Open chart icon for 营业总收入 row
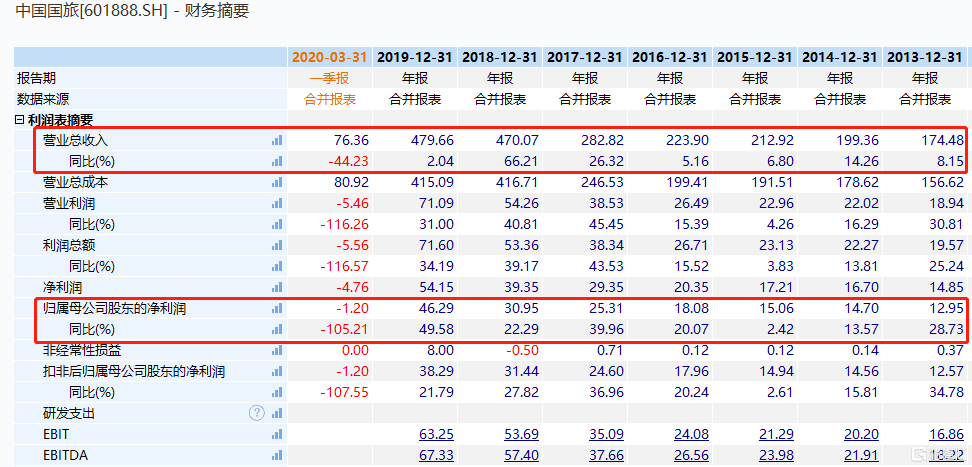The image size is (972, 467). 276,141
